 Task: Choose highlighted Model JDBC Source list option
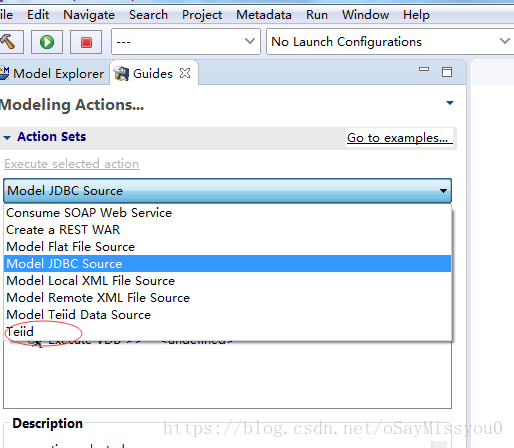point(227,264)
